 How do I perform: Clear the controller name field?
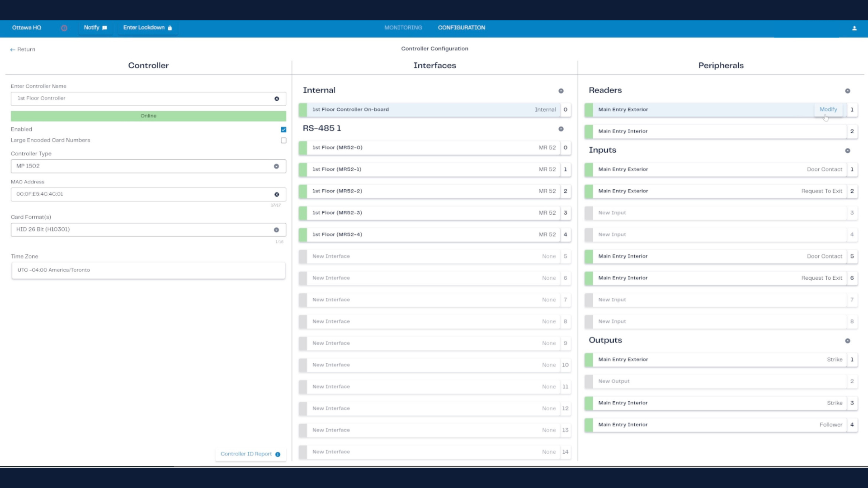277,99
